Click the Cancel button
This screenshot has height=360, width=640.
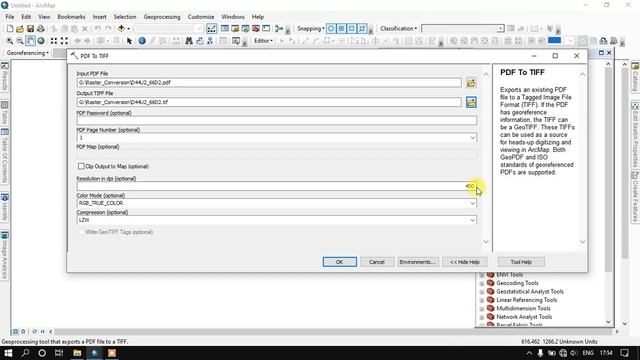[x=377, y=262]
